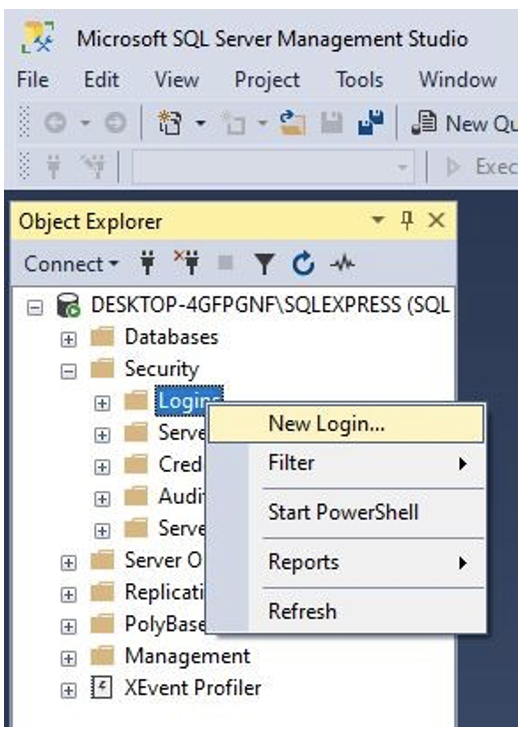This screenshot has width=520, height=734.
Task: Collapse the Security folder node
Action: coord(68,372)
